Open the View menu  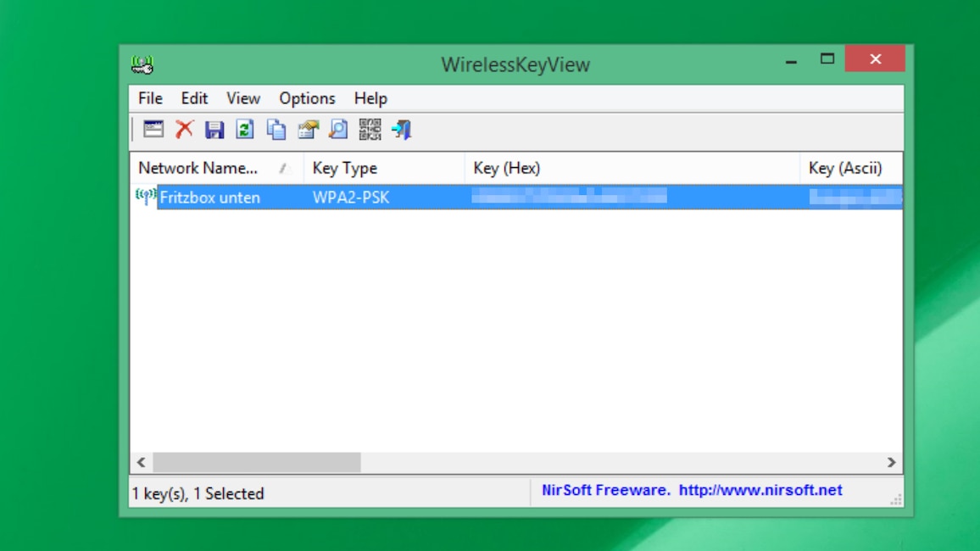[242, 98]
